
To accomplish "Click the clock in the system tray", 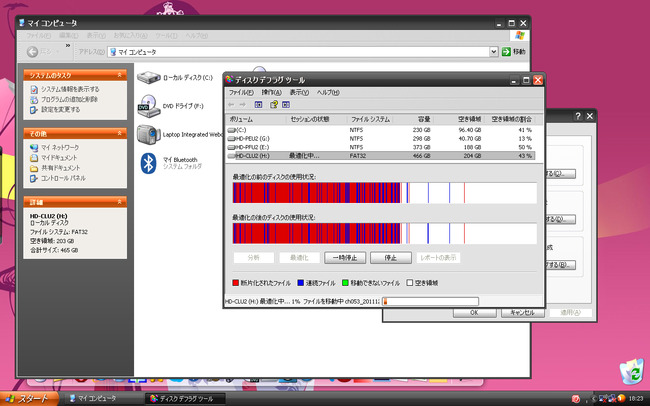I will coord(636,399).
